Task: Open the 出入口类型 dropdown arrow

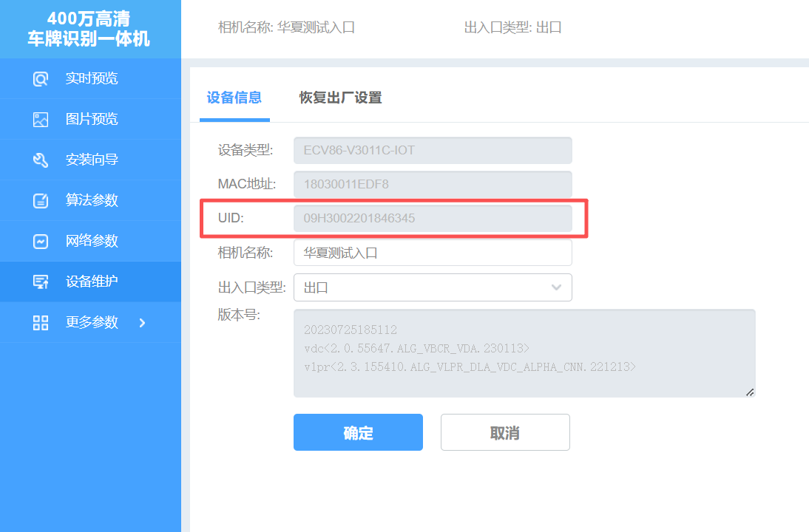Action: [556, 287]
